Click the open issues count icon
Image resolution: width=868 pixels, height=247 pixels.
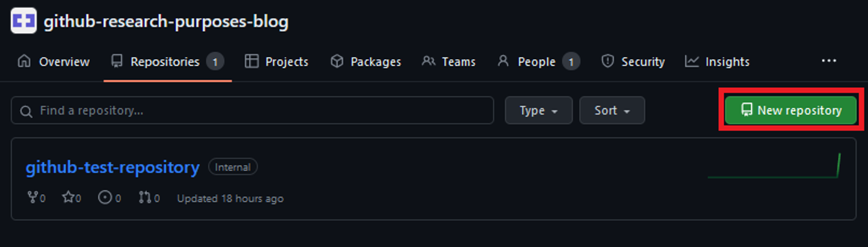[x=104, y=197]
